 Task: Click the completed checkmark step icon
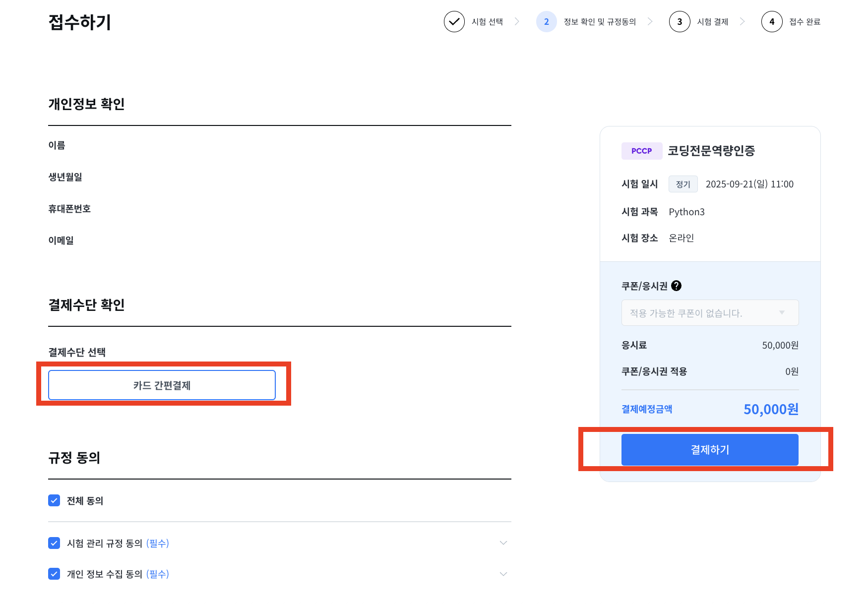pyautogui.click(x=454, y=22)
